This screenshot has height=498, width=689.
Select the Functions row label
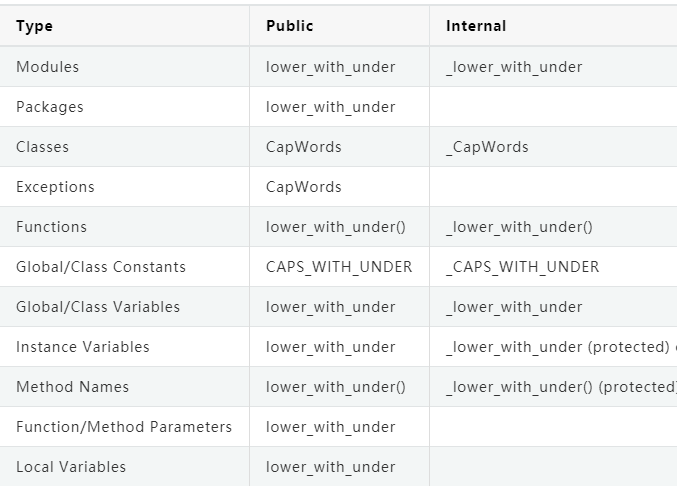51,227
